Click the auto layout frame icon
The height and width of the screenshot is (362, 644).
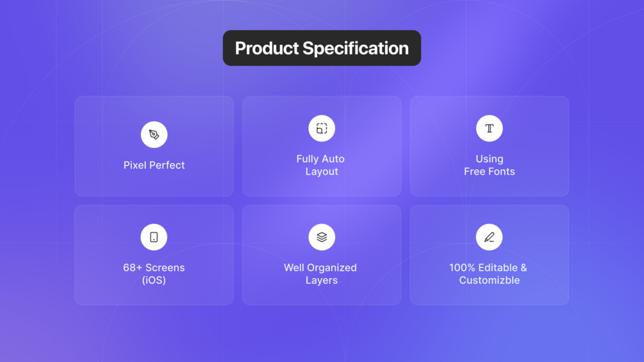(322, 129)
